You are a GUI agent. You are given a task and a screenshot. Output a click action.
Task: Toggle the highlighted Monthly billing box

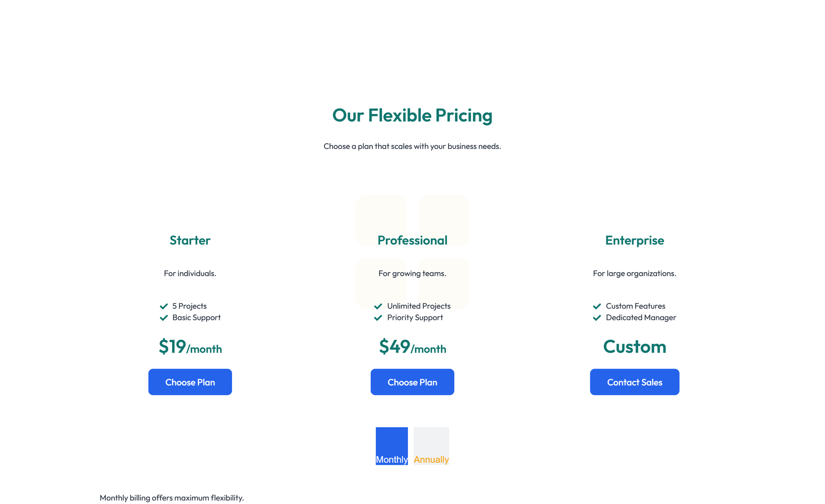pos(392,445)
